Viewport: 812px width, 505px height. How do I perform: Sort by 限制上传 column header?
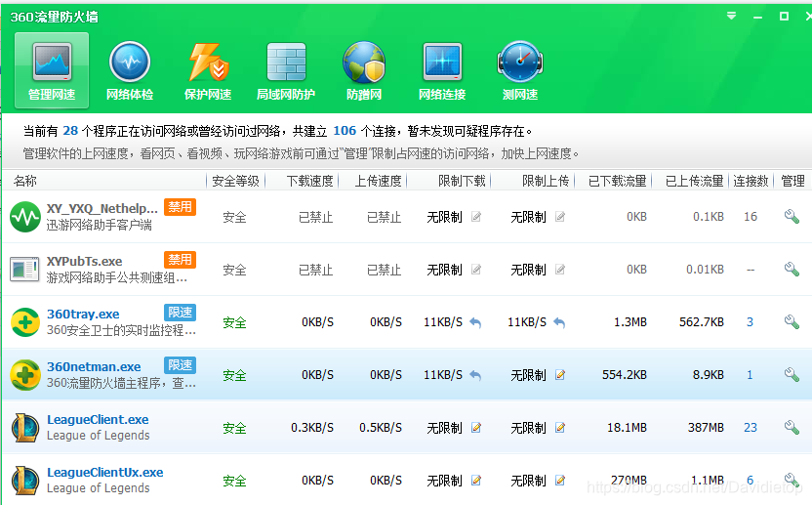coord(546,181)
